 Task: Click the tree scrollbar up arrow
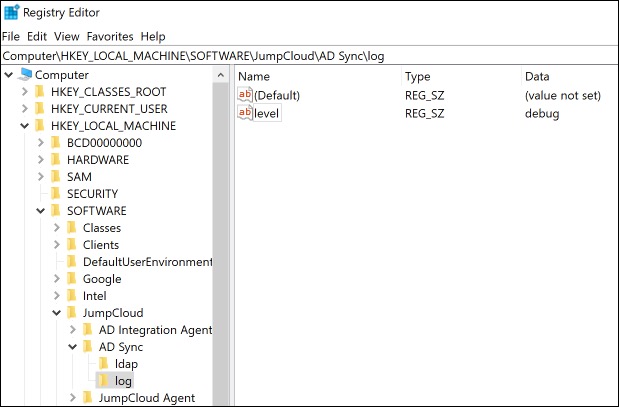click(x=221, y=75)
